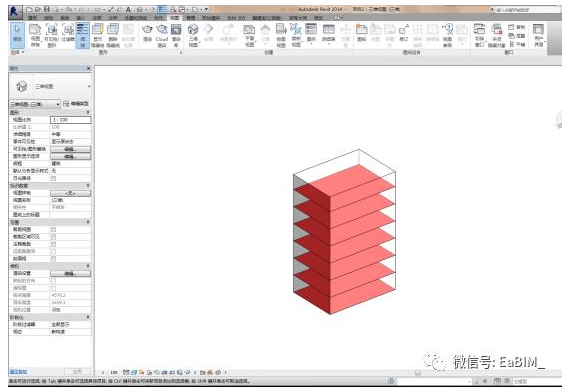Click the Close Hidden windows icon
570x391 pixels.
click(497, 35)
